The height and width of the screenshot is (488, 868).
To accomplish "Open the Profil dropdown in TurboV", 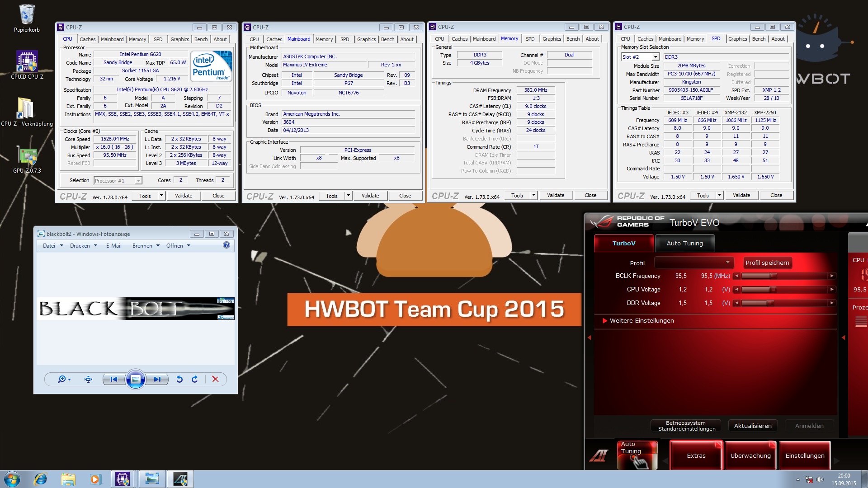I will [694, 263].
